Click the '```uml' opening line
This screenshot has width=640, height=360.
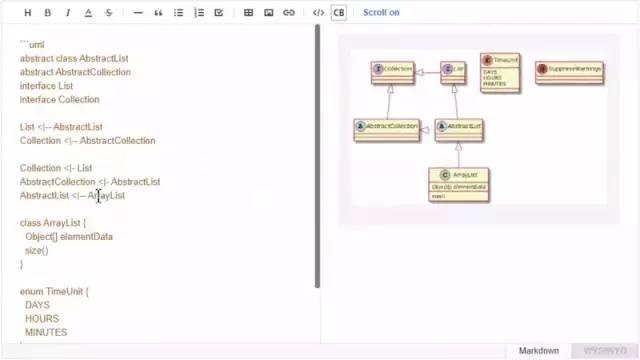(x=32, y=44)
